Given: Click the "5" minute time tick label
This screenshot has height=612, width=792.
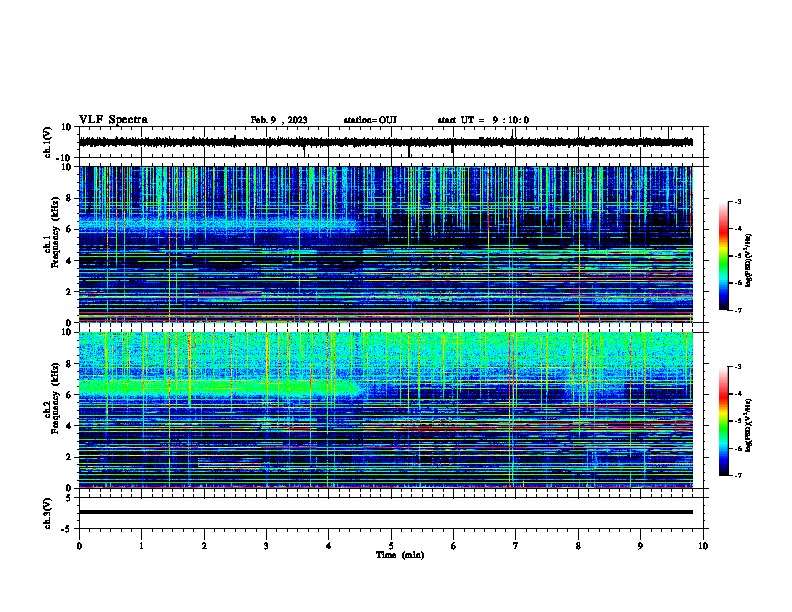Looking at the screenshot, I should pos(391,546).
